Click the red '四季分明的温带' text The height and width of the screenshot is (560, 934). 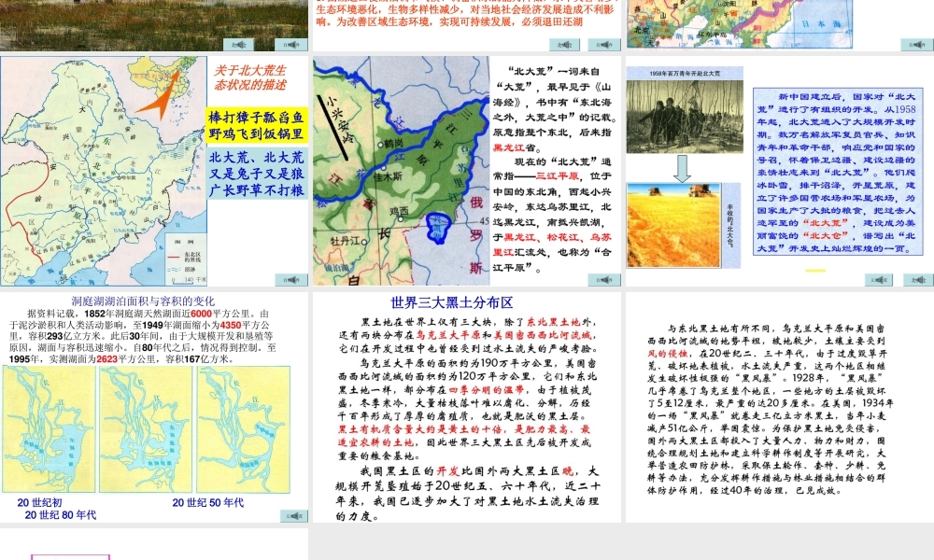(486, 390)
